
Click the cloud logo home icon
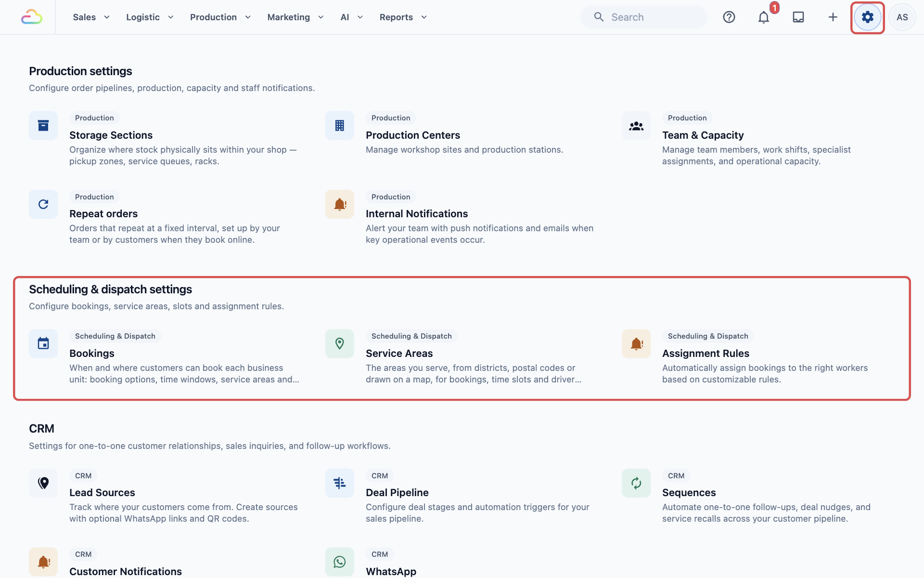pos(32,17)
